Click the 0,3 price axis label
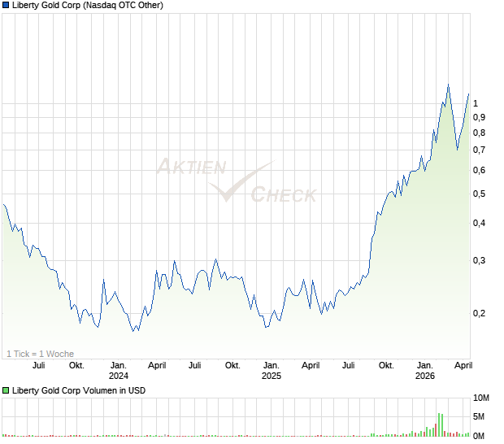Screen dimensions: 504x444 (x=479, y=260)
